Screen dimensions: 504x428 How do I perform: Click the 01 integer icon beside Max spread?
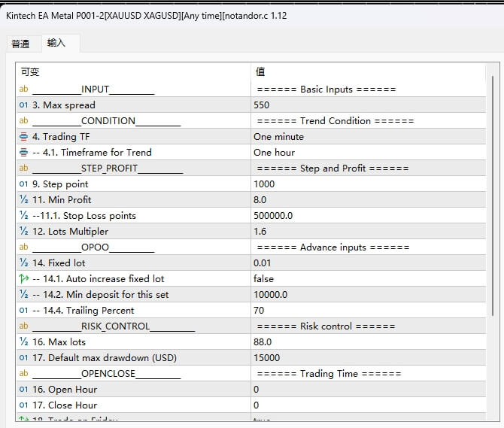tap(23, 105)
